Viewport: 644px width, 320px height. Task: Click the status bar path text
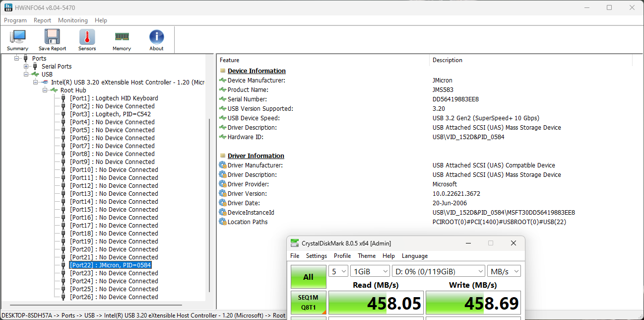(x=143, y=316)
